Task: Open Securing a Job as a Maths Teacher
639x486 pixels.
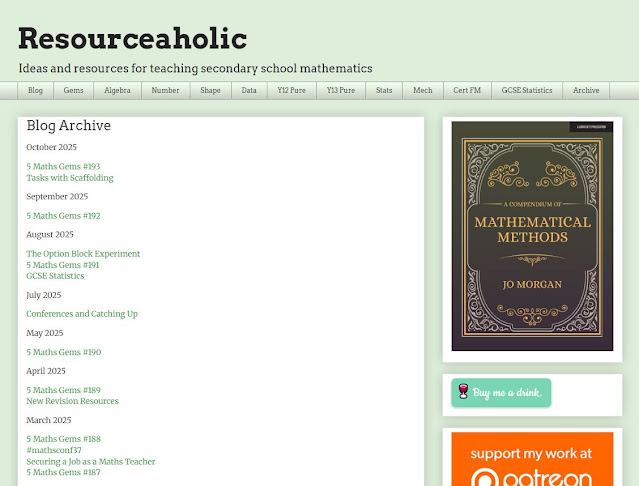Action: (91, 461)
